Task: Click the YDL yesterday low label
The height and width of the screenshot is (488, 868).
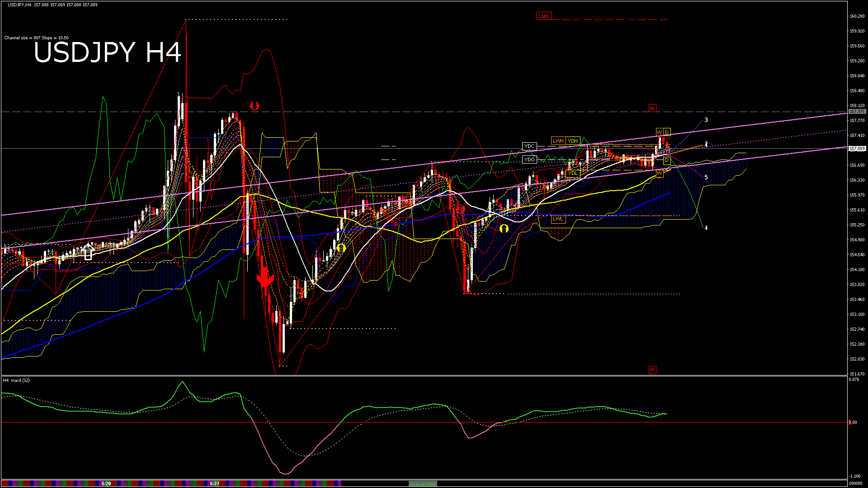Action: 572,174
